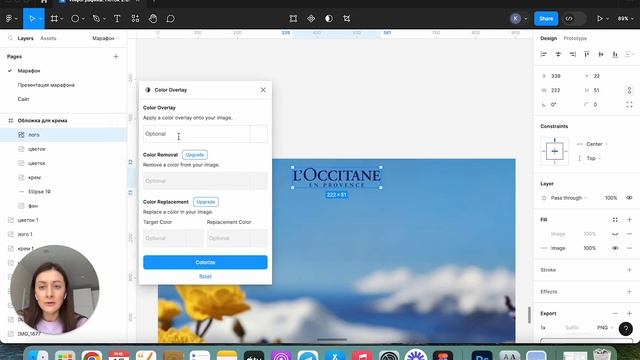Click the Create component icon
Image resolution: width=640 pixels, height=360 pixels.
pos(311,18)
